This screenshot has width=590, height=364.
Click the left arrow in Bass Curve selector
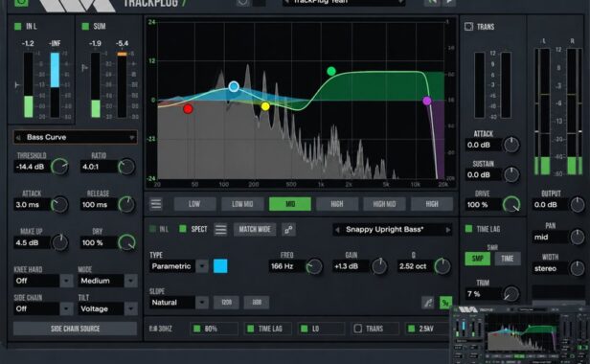coord(18,137)
